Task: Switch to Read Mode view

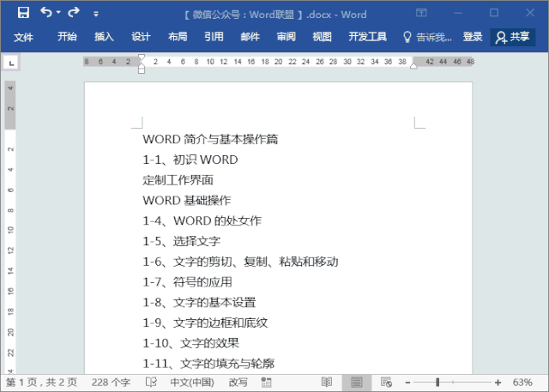Action: click(327, 383)
